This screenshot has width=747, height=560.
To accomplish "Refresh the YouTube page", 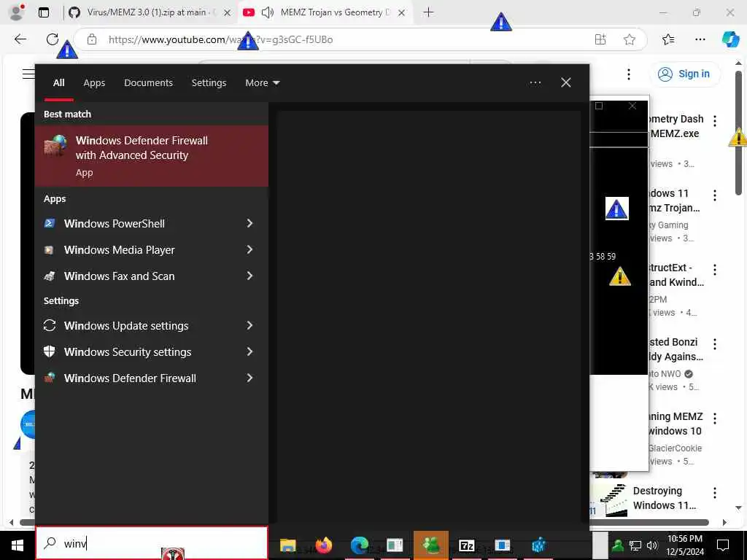I will tap(53, 39).
